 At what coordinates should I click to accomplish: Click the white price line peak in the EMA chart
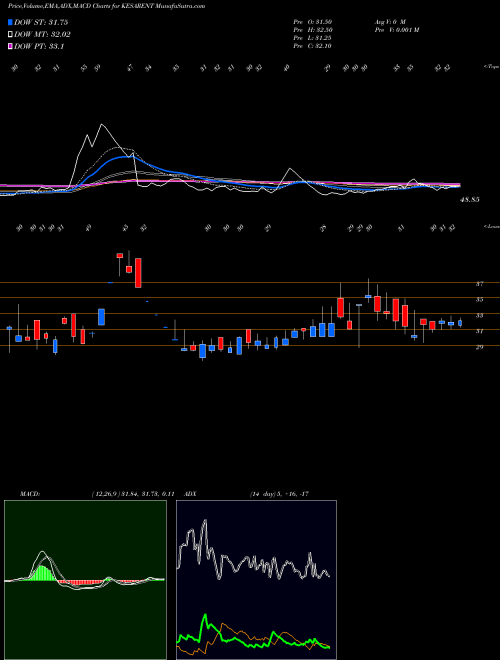coord(101,125)
